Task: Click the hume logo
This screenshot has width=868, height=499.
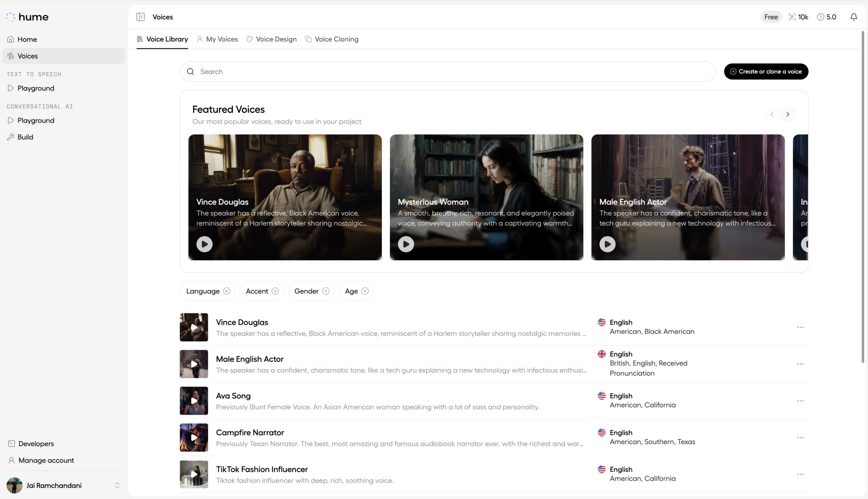Action: pos(27,17)
